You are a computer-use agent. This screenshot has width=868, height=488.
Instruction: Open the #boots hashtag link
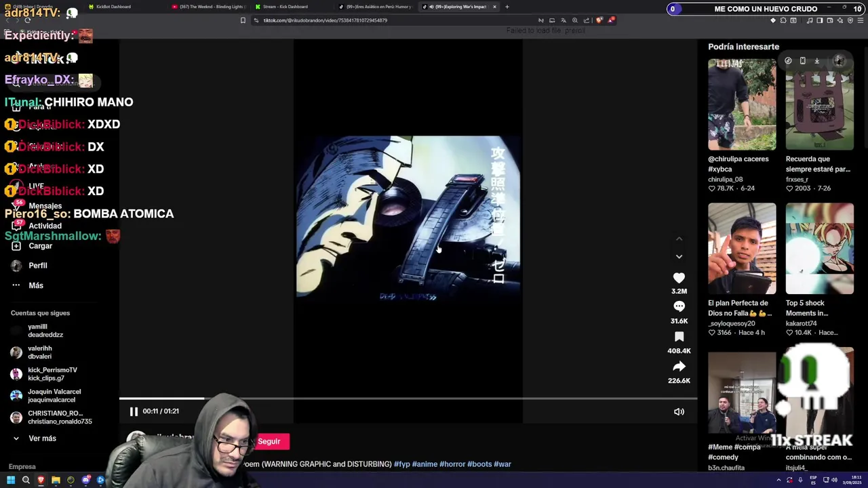coord(479,464)
